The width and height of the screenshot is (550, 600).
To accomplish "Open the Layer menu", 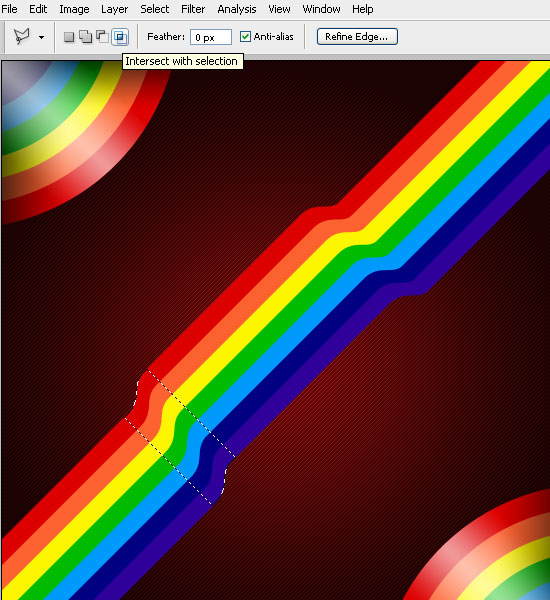I will click(x=114, y=9).
